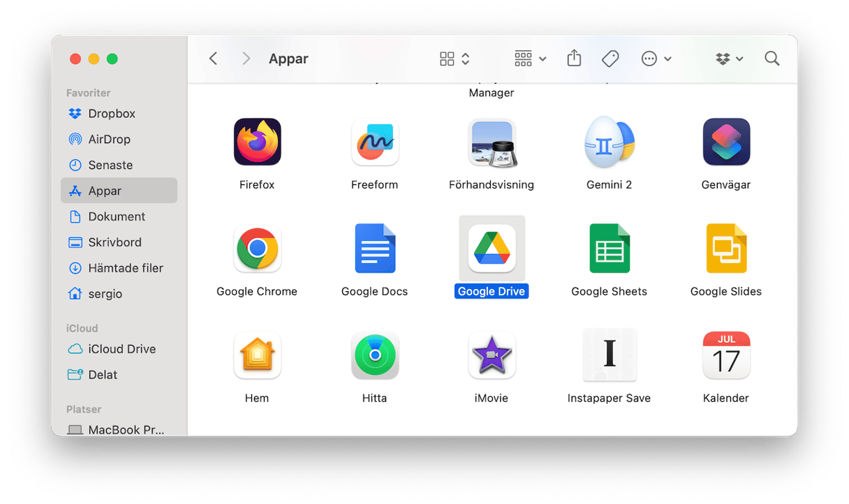Click the Freeform name label
The height and width of the screenshot is (504, 849).
374,185
